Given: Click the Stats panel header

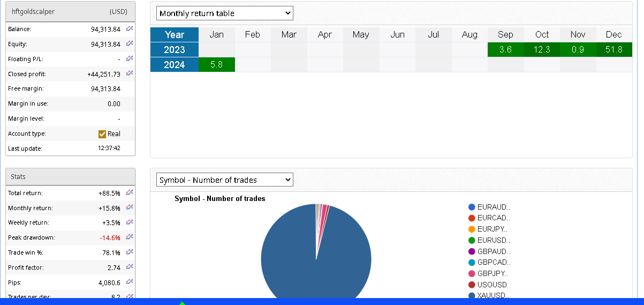Looking at the screenshot, I should pos(70,177).
